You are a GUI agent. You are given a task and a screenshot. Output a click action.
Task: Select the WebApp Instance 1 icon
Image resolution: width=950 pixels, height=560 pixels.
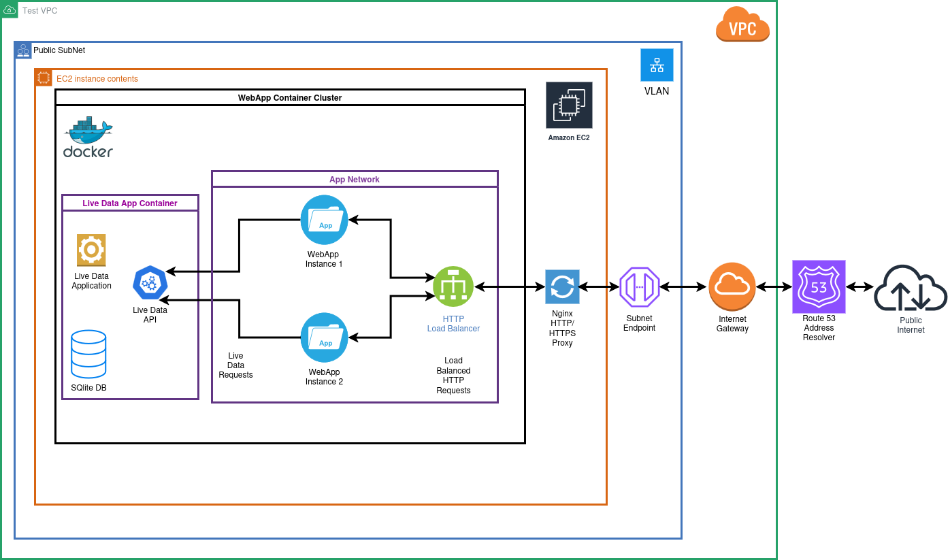point(325,219)
